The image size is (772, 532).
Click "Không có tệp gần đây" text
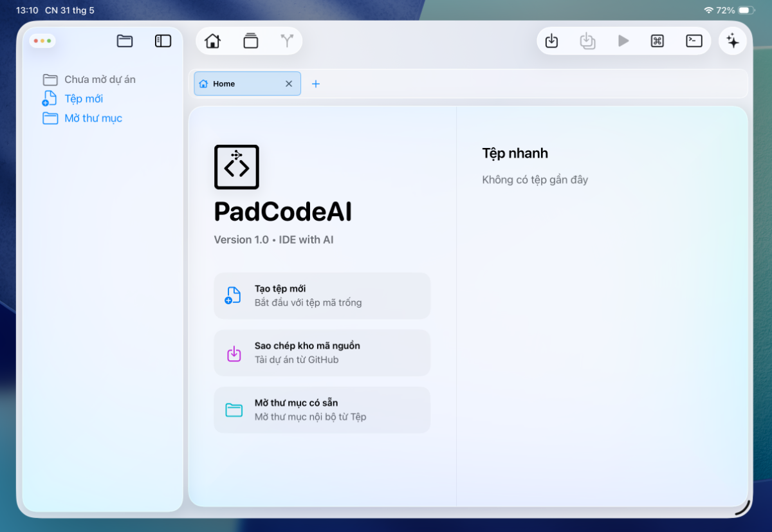(535, 180)
